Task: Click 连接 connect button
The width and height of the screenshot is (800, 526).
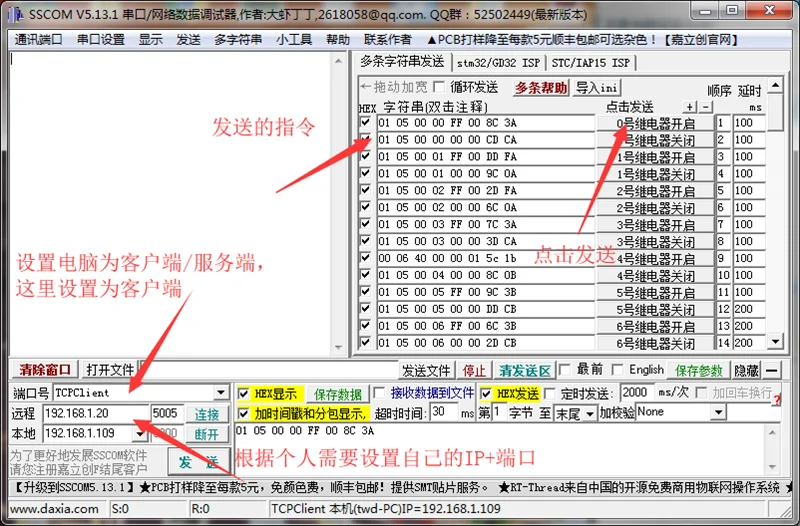Action: 207,414
